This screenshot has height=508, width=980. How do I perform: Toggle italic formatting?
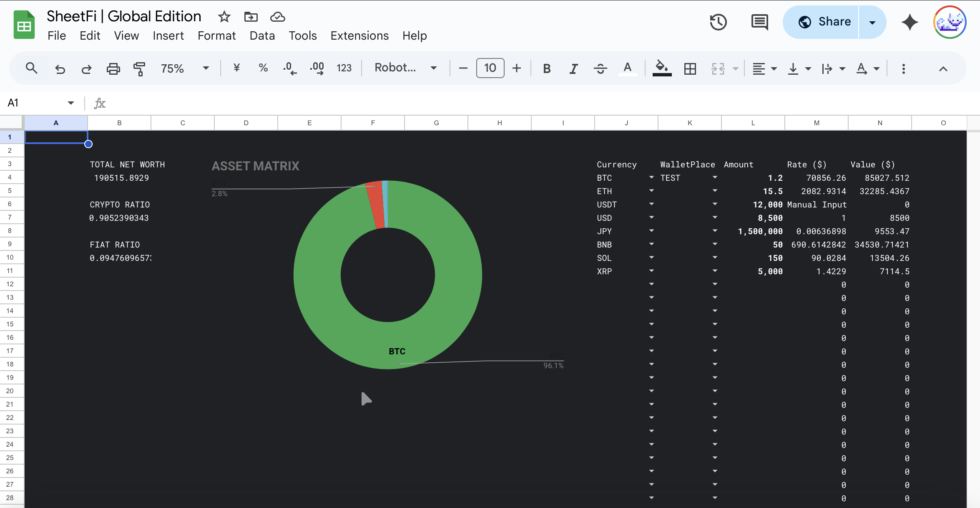click(574, 68)
